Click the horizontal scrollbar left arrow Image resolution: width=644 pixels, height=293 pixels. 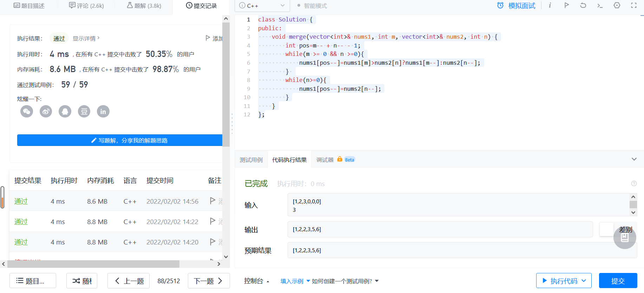pyautogui.click(x=3, y=264)
